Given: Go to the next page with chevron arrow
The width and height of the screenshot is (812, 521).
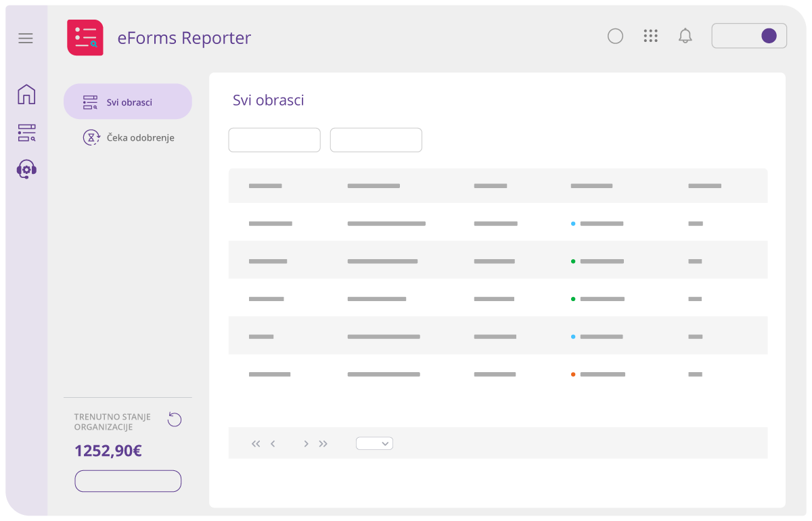Looking at the screenshot, I should (x=306, y=443).
